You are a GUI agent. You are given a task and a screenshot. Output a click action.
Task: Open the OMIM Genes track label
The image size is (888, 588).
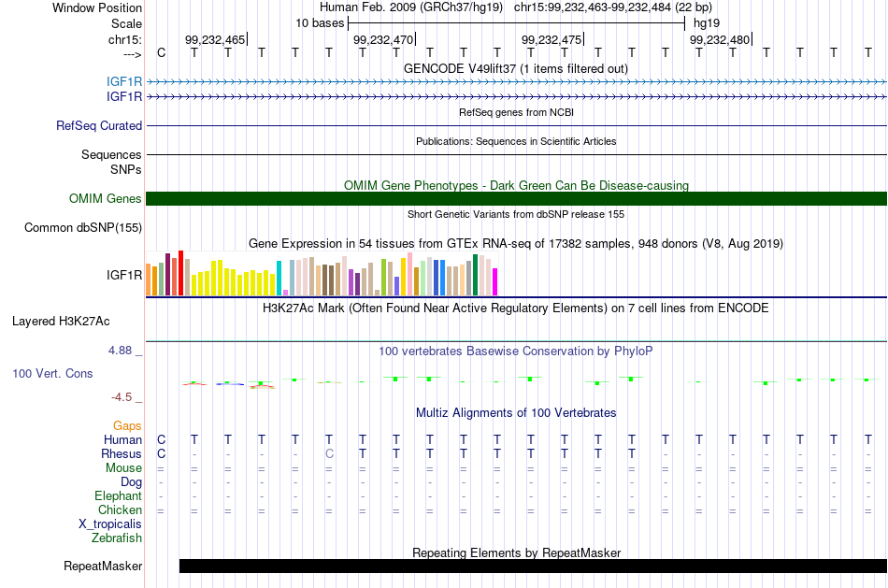[x=106, y=199]
